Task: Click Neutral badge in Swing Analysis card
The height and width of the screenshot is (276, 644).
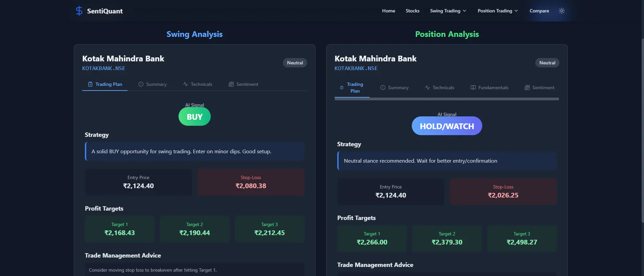Action: 295,63
